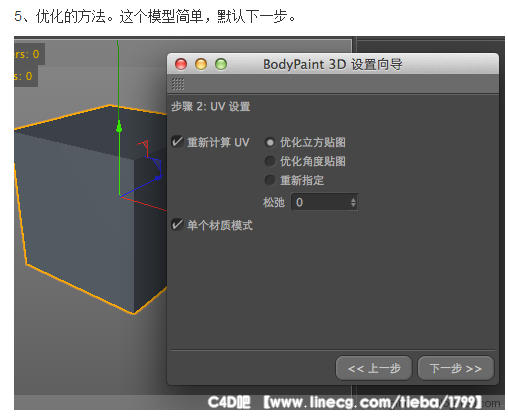Click the dotted grip icon below the dialog title

coord(178,84)
